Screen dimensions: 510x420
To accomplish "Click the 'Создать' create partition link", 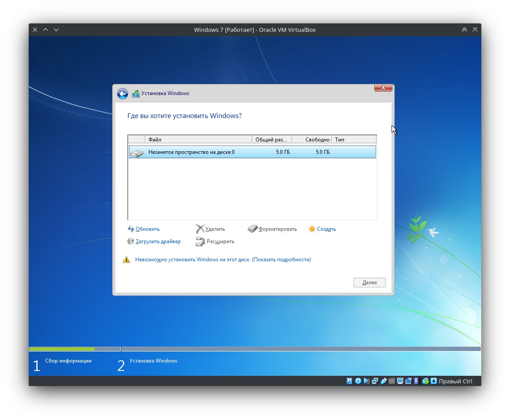I will [326, 229].
